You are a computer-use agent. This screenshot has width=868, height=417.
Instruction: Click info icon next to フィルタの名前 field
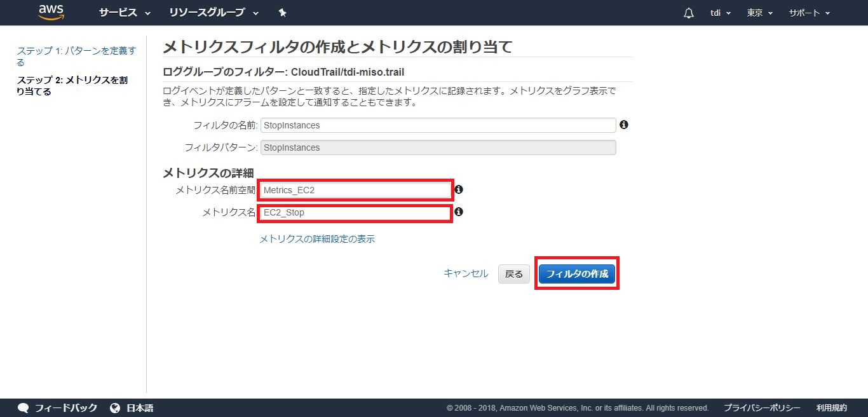click(x=624, y=125)
